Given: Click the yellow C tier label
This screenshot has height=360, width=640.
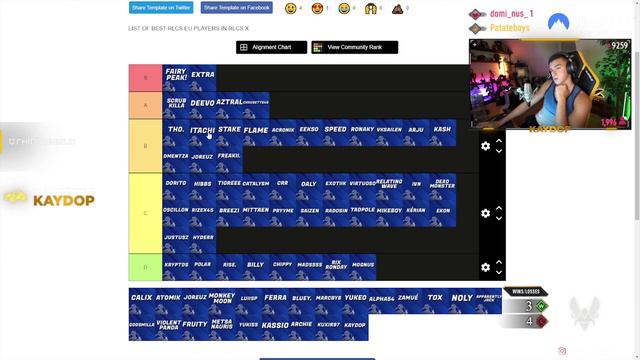Looking at the screenshot, I should (145, 213).
